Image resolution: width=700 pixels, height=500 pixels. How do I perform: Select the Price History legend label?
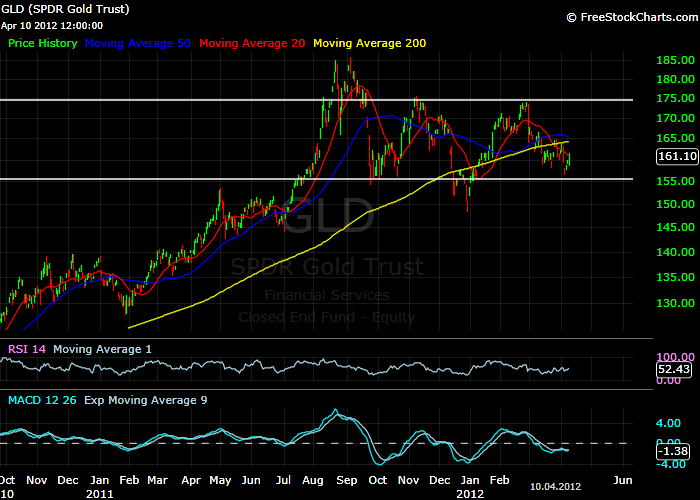pos(43,43)
